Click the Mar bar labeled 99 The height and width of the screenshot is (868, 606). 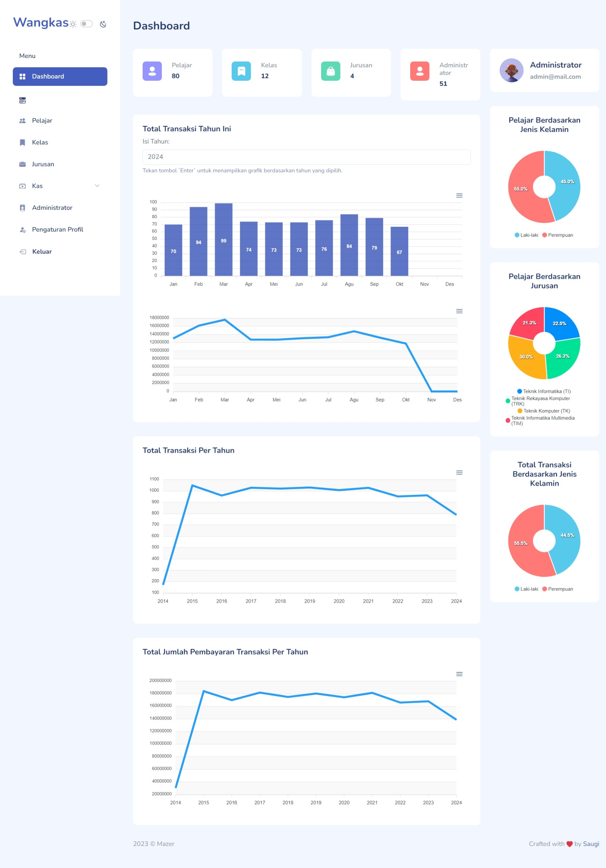223,240
